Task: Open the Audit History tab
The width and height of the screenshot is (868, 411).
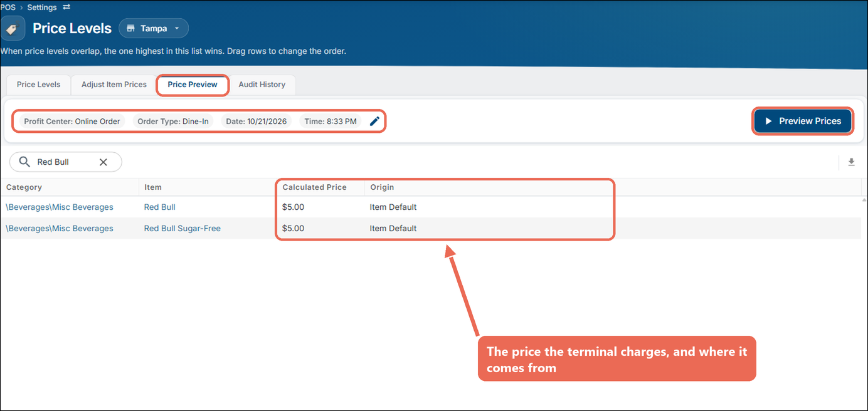Action: click(262, 85)
